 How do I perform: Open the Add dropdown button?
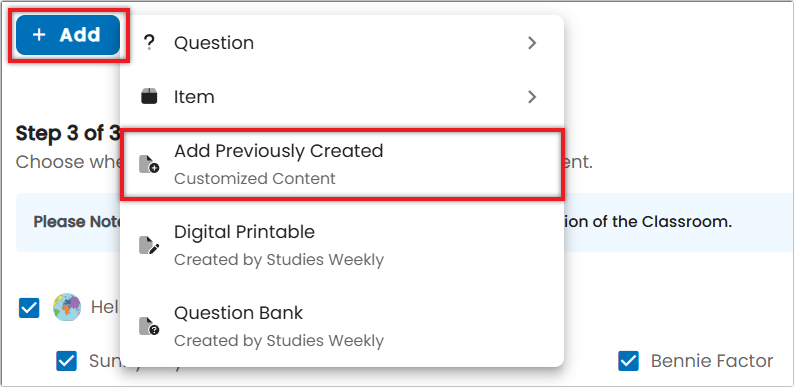coord(68,35)
